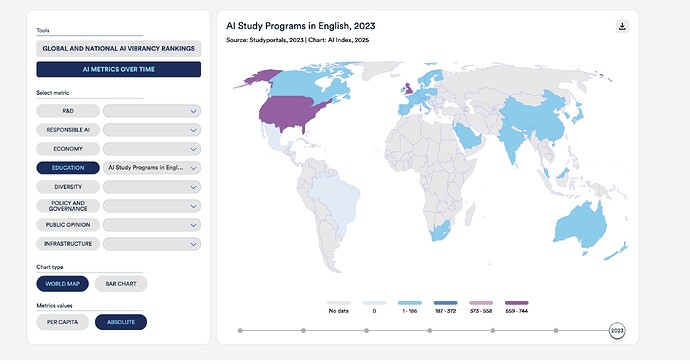Viewport: 690px width, 364px height.
Task: Select the Policy and Governance category
Action: coord(68,206)
